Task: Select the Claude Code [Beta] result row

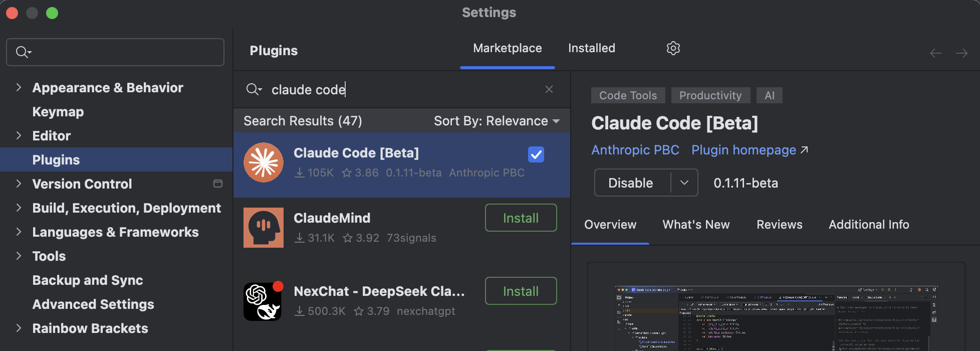Action: tap(402, 164)
